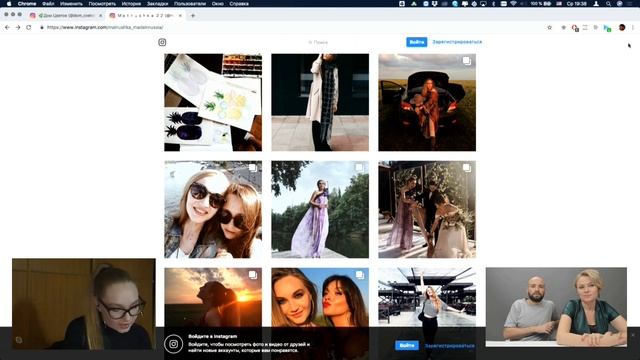Viewport: 640px width, 360px height.
Task: Click the user account icon in the menu bar
Action: (596, 4)
